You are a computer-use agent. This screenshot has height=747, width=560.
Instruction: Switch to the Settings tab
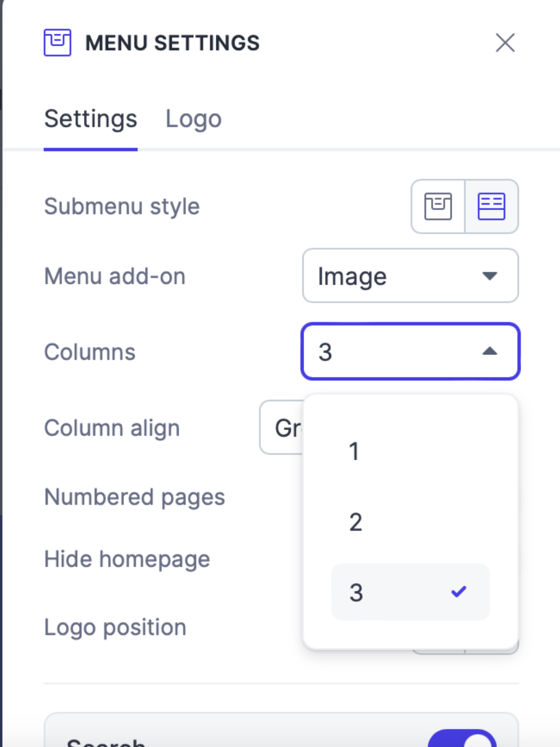pyautogui.click(x=91, y=119)
